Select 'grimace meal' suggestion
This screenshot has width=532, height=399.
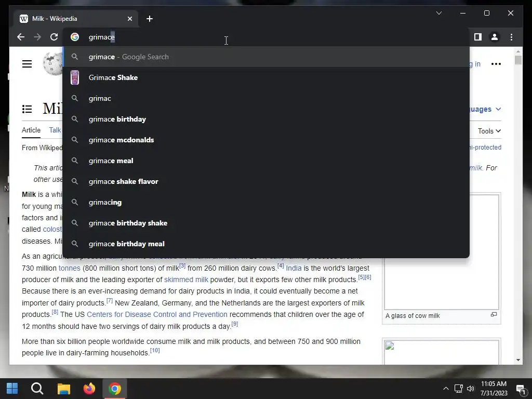(266, 161)
